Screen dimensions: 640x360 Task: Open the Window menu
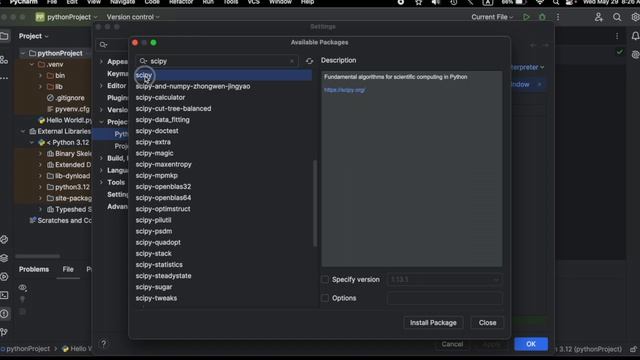click(280, 2)
